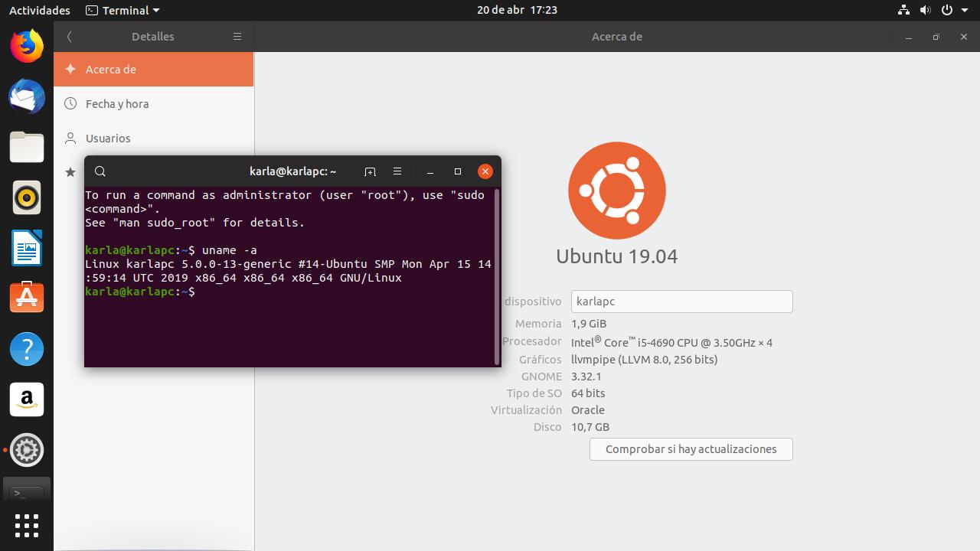
Task: Click the terminal search icon
Action: point(100,171)
